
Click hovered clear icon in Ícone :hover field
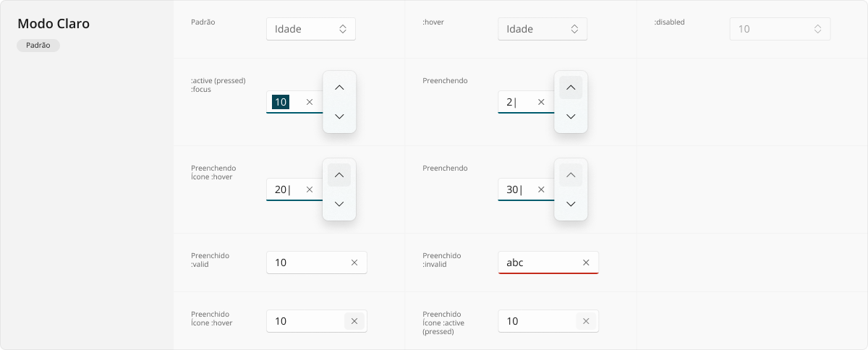click(354, 321)
